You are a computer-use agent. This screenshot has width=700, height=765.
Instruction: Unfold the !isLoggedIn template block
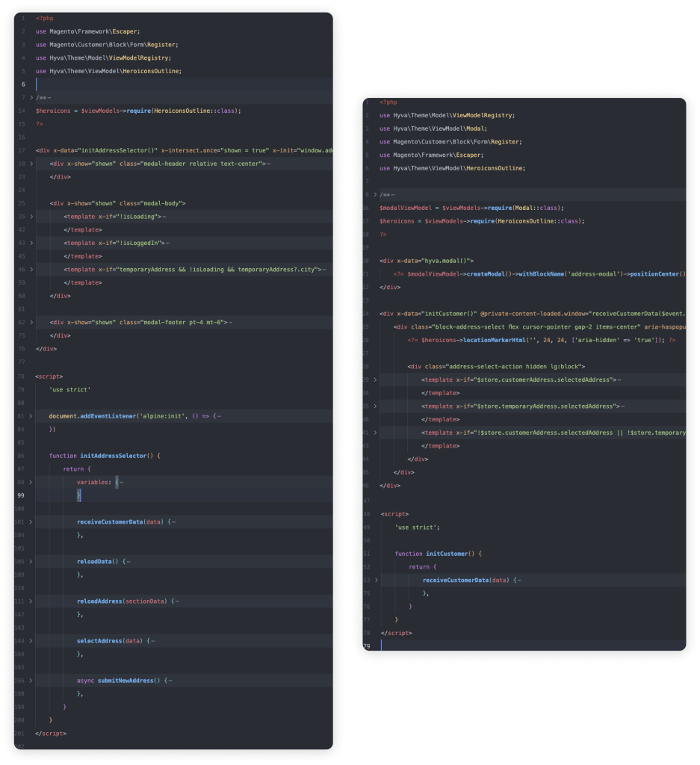[31, 243]
